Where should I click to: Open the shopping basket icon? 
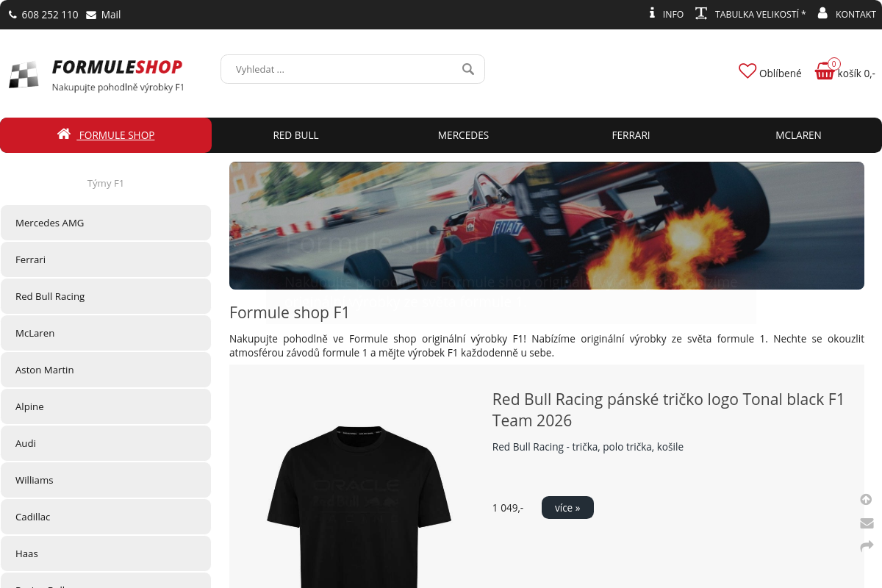click(x=825, y=72)
